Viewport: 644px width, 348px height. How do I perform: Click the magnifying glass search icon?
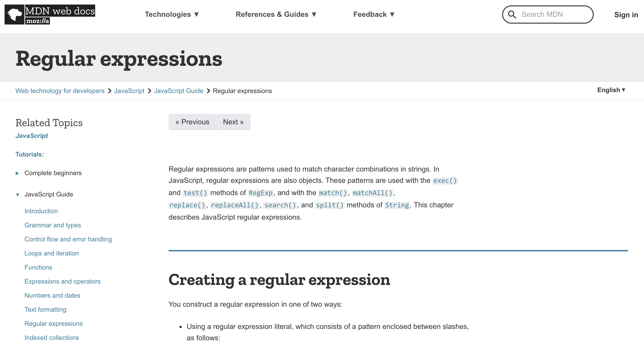(x=512, y=15)
